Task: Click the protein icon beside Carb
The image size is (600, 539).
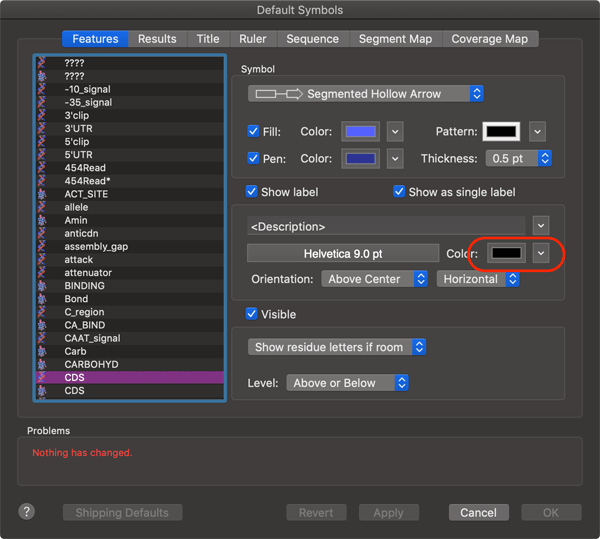Action: click(41, 351)
